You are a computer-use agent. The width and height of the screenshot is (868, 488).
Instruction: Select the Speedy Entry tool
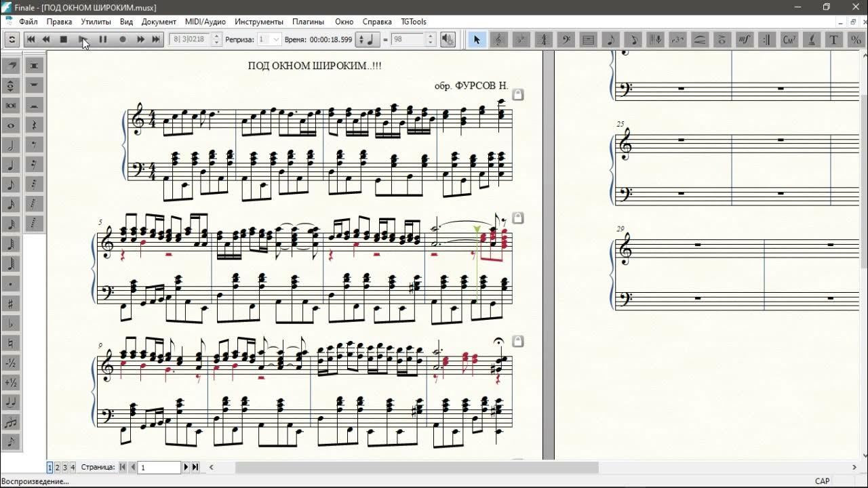point(633,39)
